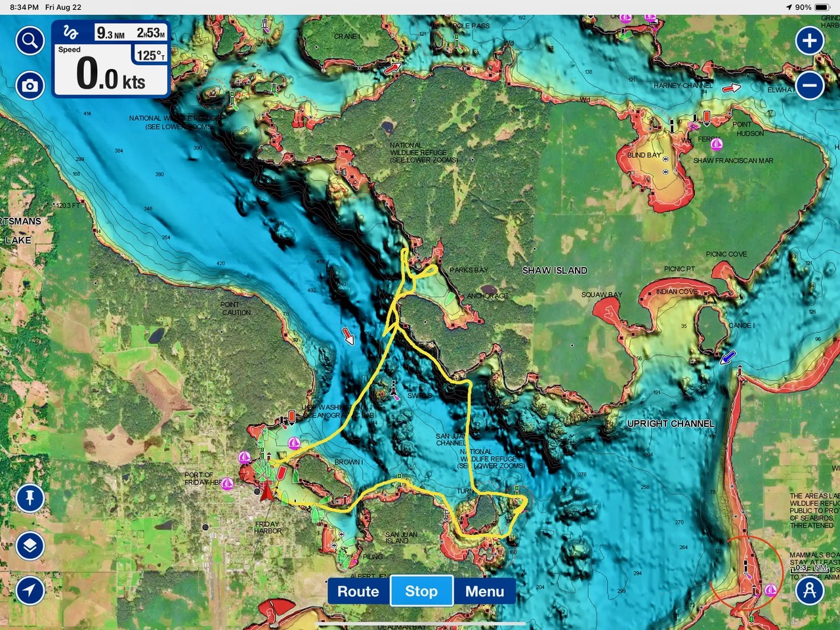
Task: Open the Menu tab
Action: point(484,591)
